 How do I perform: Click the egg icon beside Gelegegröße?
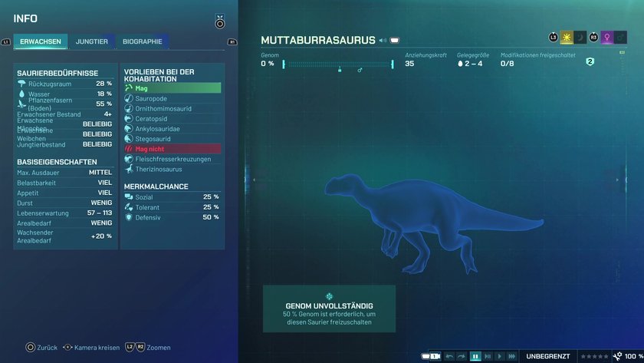tap(460, 64)
